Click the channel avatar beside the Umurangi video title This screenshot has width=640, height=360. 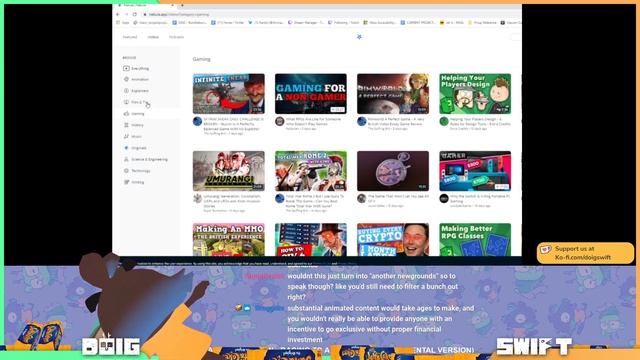point(198,198)
